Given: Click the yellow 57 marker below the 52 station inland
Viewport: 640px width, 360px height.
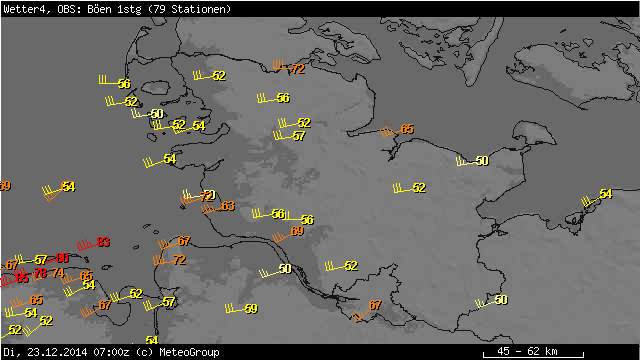Looking at the screenshot, I should [x=289, y=135].
